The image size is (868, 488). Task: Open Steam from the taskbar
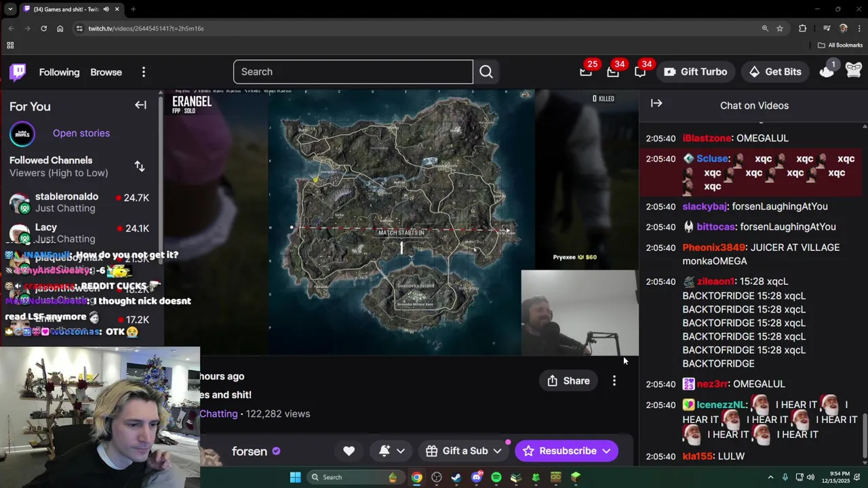(x=456, y=477)
